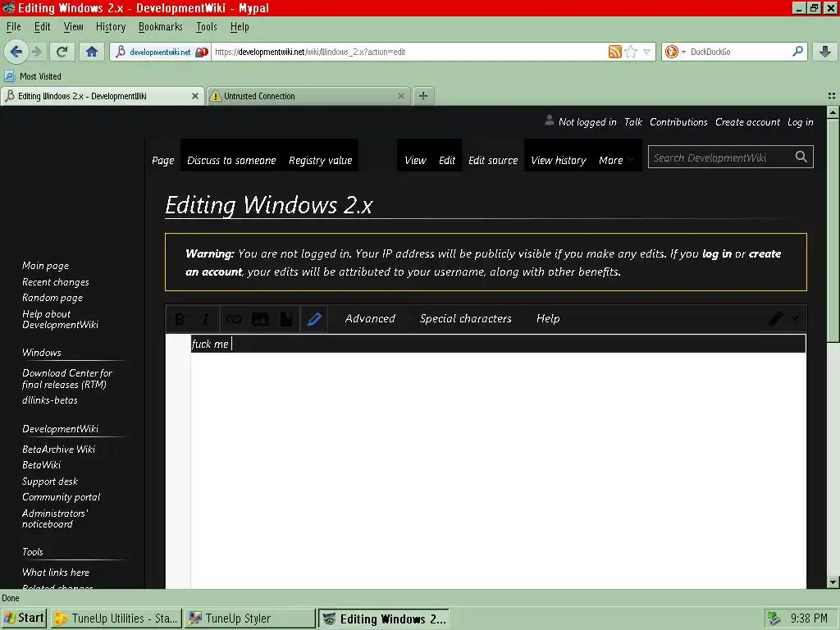Close the Editing Windows 2.x tab

point(195,96)
